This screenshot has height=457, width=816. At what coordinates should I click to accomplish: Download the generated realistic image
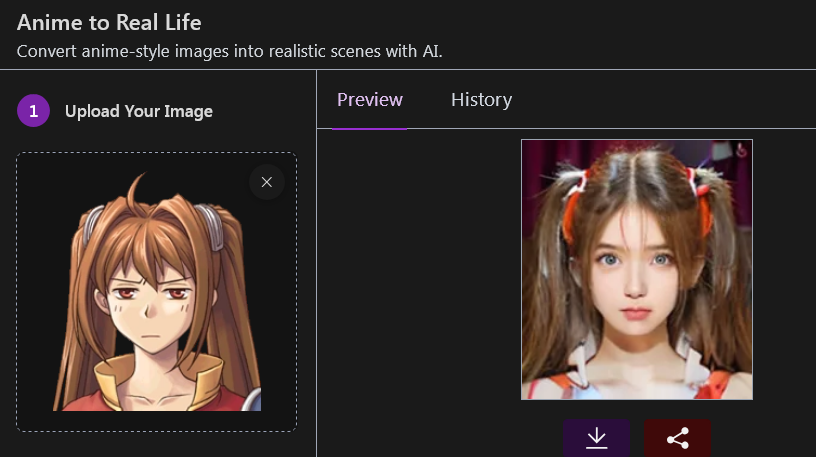click(596, 438)
